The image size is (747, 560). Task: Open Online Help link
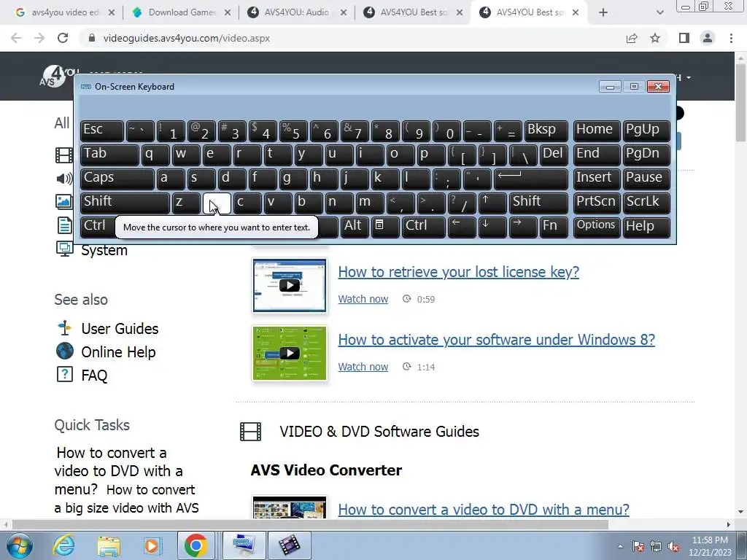click(118, 352)
